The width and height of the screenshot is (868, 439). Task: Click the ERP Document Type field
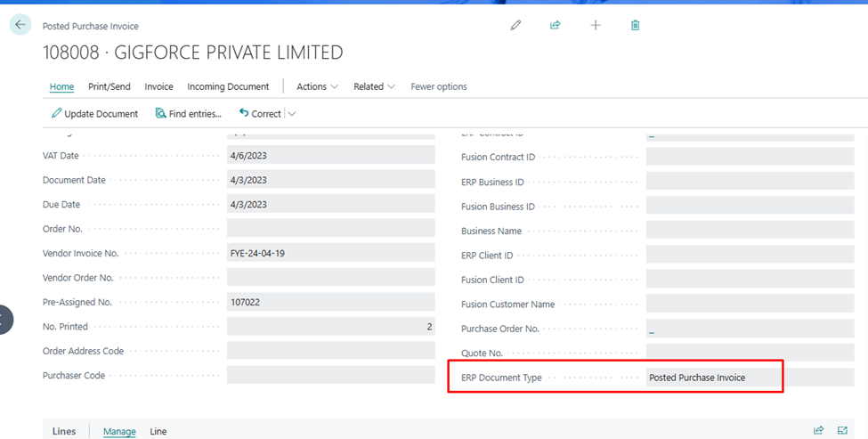[x=712, y=378]
